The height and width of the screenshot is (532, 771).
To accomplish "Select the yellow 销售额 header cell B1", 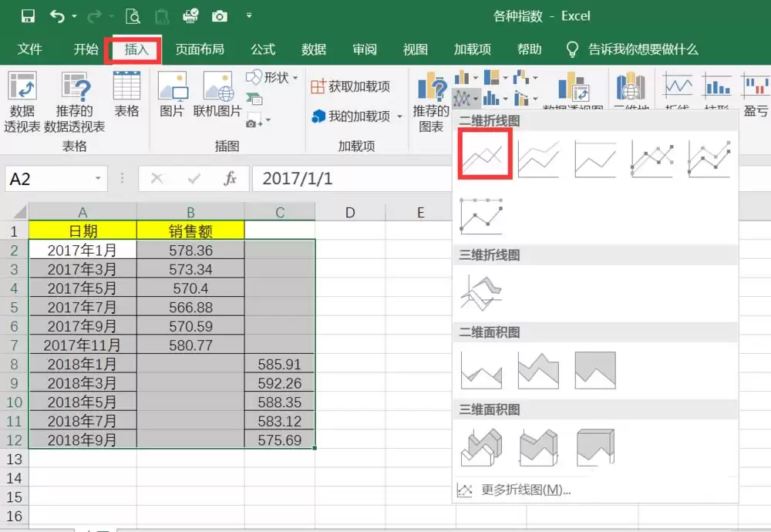I will coord(190,231).
